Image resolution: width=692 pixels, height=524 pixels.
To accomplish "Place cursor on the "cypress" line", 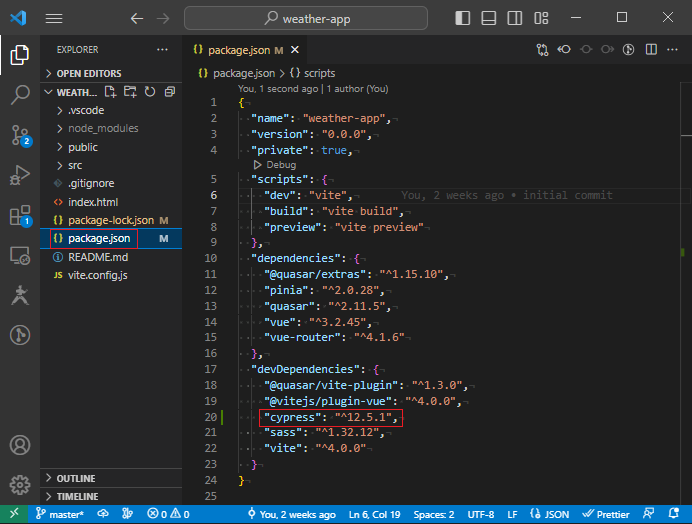I will click(330, 417).
